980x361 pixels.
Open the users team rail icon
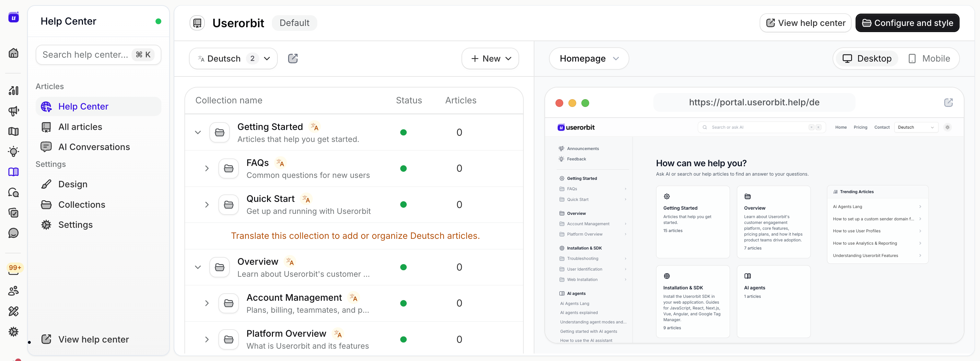click(x=14, y=291)
